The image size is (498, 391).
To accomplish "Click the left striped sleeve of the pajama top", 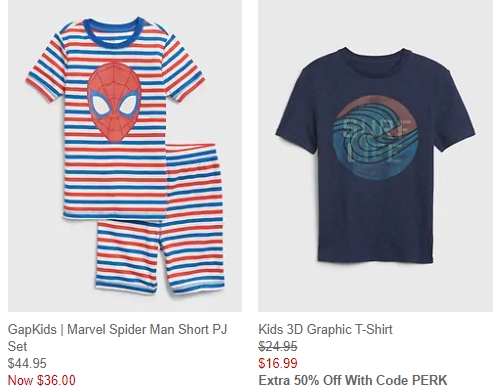I will pos(45,73).
